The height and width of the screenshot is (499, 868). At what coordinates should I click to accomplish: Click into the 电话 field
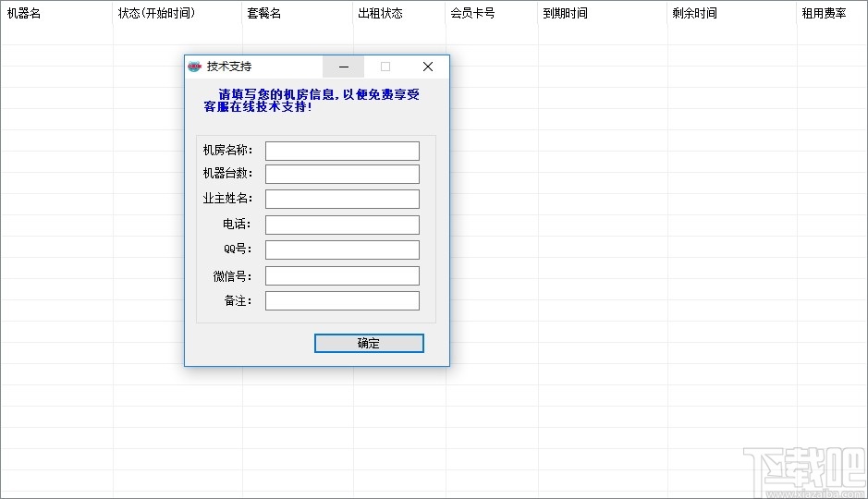point(342,225)
